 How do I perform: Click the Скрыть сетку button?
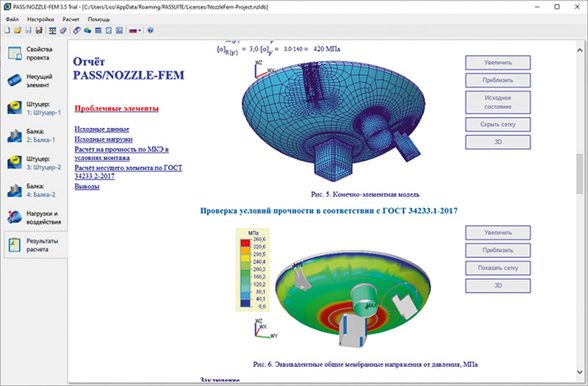click(x=498, y=124)
